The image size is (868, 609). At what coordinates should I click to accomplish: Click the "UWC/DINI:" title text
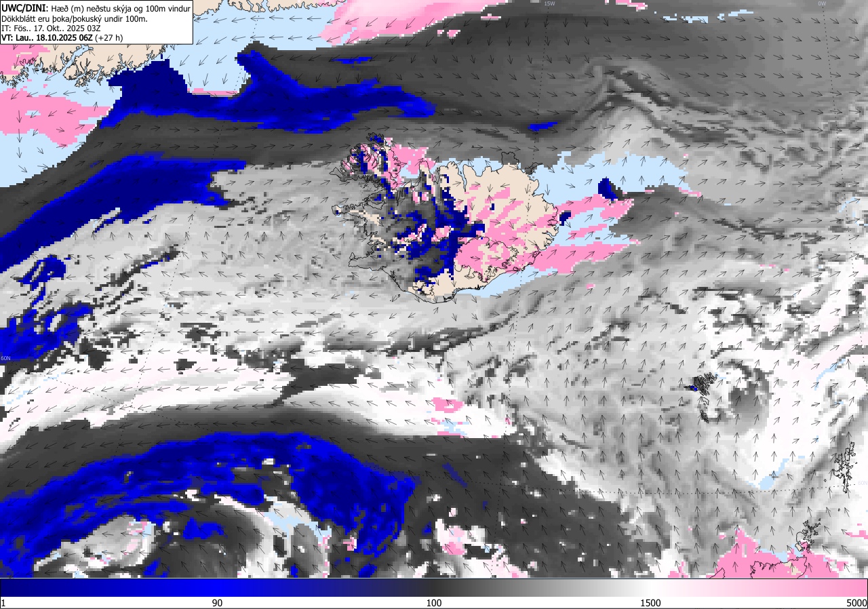click(x=25, y=7)
